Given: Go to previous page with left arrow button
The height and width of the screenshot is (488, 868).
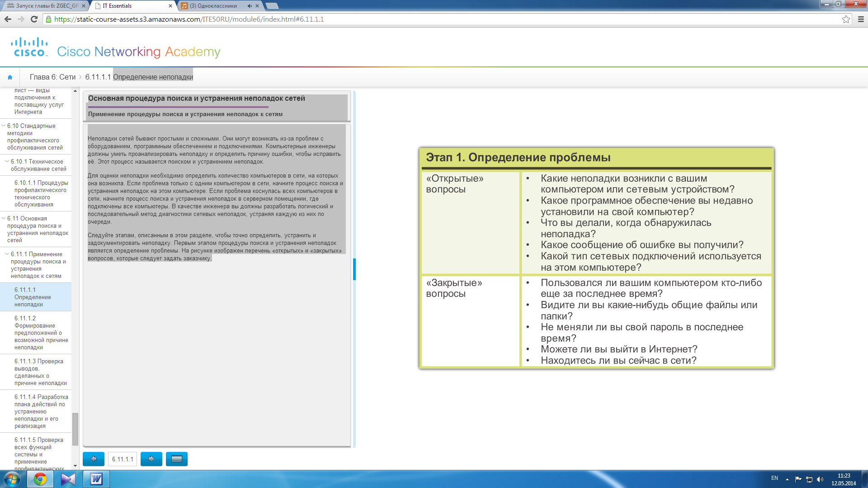Looking at the screenshot, I should pos(94,459).
